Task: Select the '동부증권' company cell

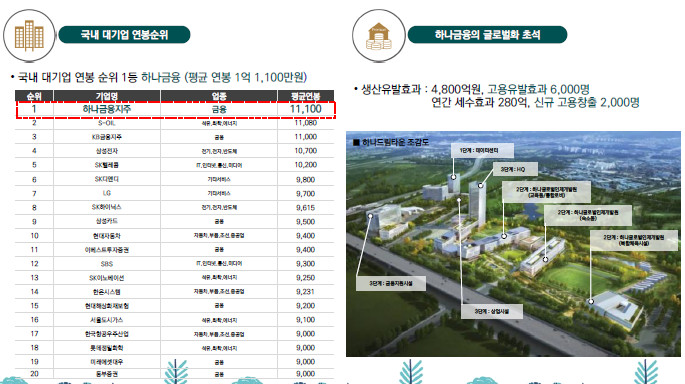Action: (107, 374)
